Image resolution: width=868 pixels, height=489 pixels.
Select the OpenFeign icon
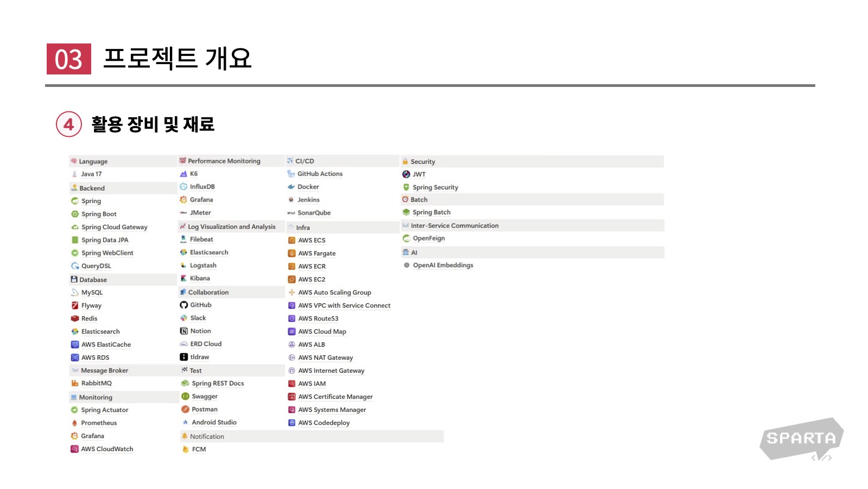[406, 239]
